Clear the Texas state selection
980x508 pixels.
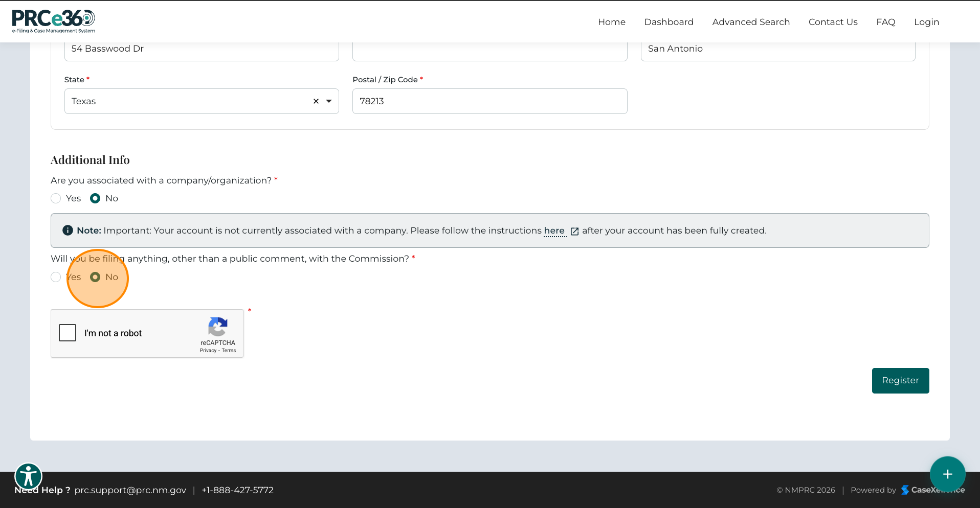pos(316,101)
